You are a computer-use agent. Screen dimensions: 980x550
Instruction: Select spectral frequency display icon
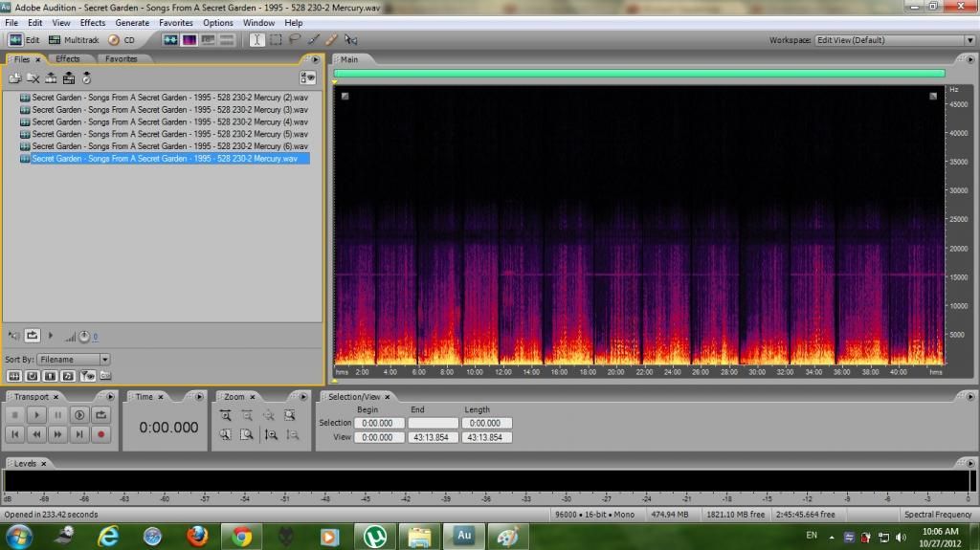click(x=189, y=40)
